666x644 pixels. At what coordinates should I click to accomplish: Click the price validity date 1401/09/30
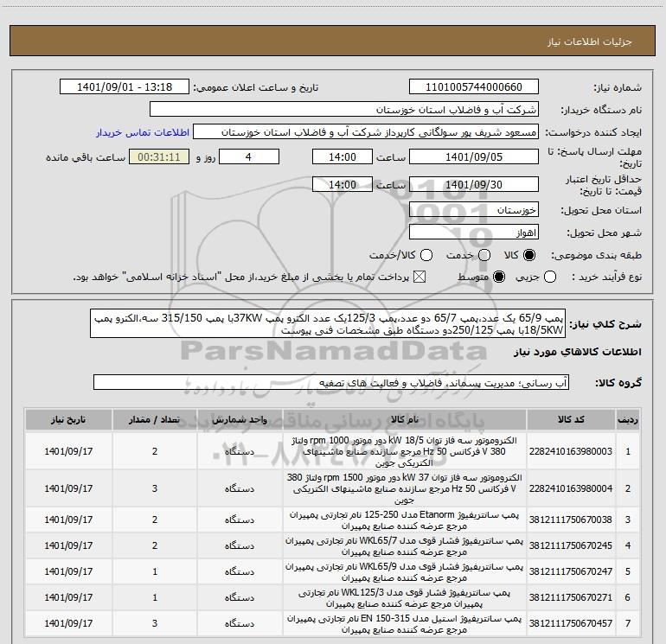[x=474, y=184]
